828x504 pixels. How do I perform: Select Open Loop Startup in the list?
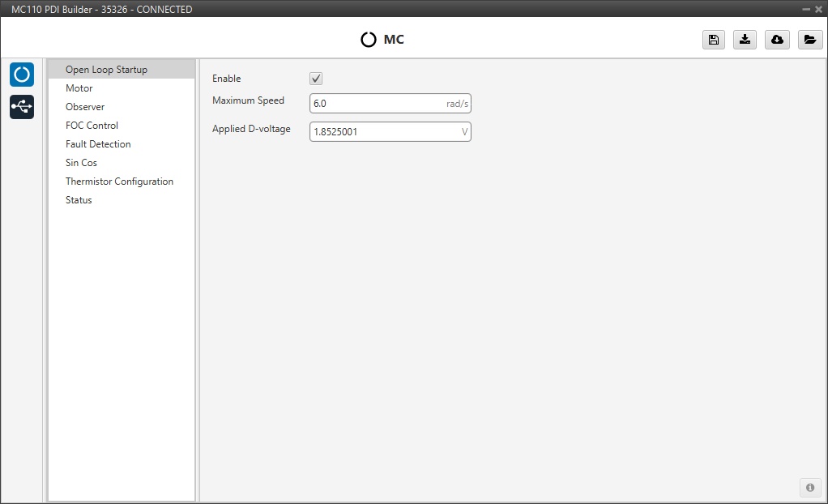click(106, 70)
